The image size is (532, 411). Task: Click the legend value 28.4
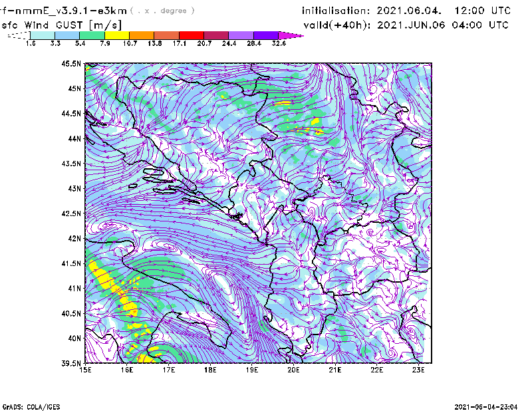(x=254, y=43)
